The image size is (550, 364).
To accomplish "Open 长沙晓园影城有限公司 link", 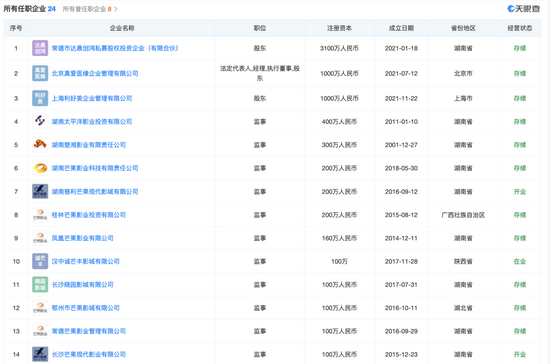I will 82,284.
